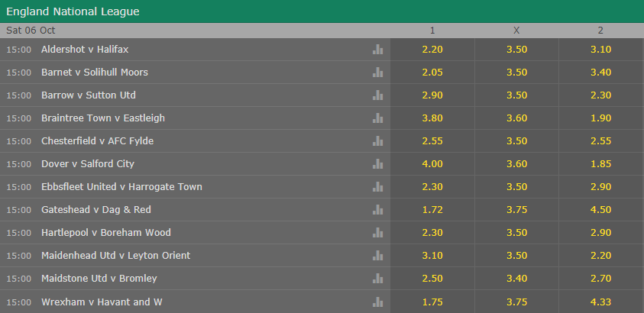Show statistics for Dover v Salford City

(x=377, y=164)
